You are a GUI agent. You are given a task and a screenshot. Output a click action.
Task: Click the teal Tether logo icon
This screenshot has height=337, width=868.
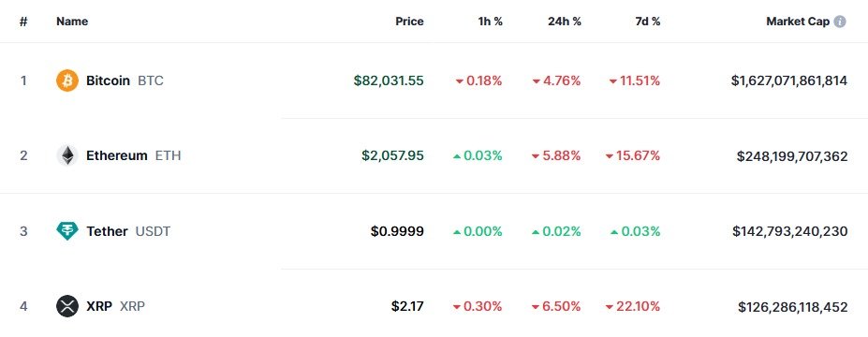pyautogui.click(x=67, y=231)
